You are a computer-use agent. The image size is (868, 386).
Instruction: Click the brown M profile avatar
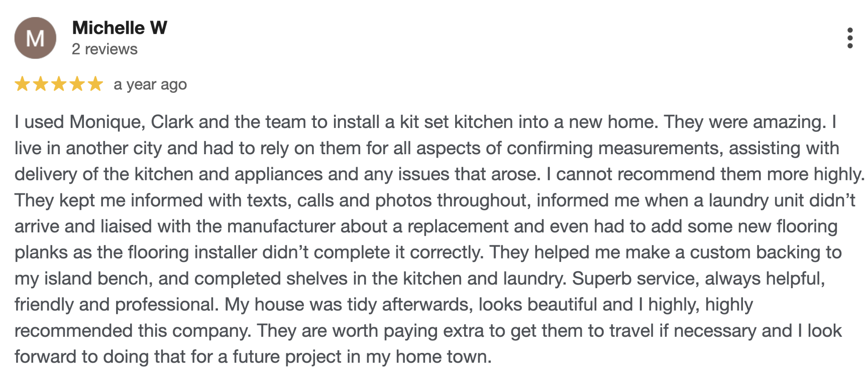pos(35,38)
